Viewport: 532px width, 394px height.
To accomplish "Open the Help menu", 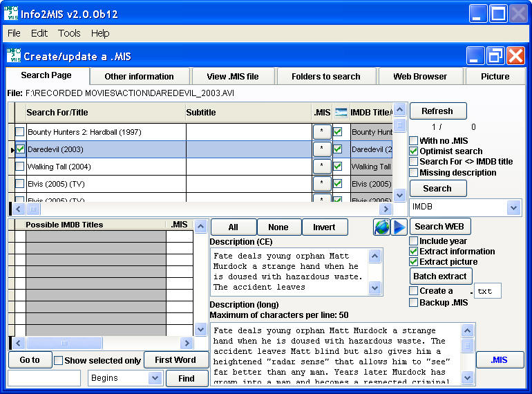I will 100,33.
